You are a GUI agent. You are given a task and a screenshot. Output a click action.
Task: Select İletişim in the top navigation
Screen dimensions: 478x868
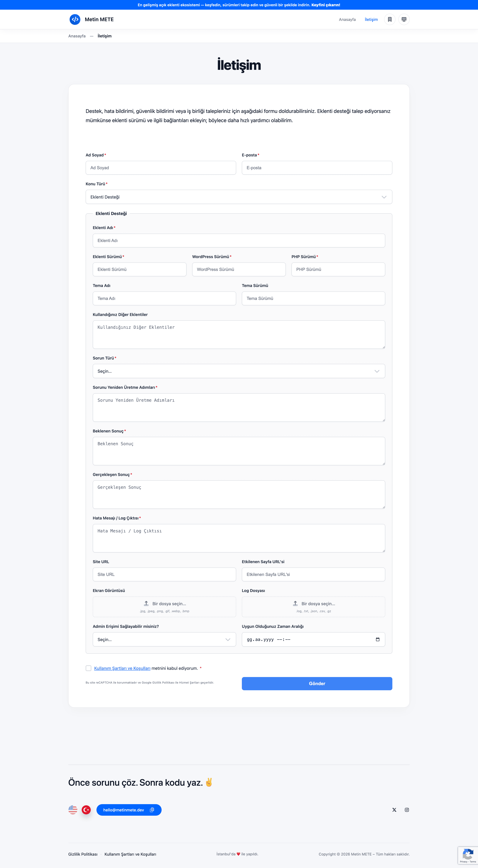(x=371, y=19)
